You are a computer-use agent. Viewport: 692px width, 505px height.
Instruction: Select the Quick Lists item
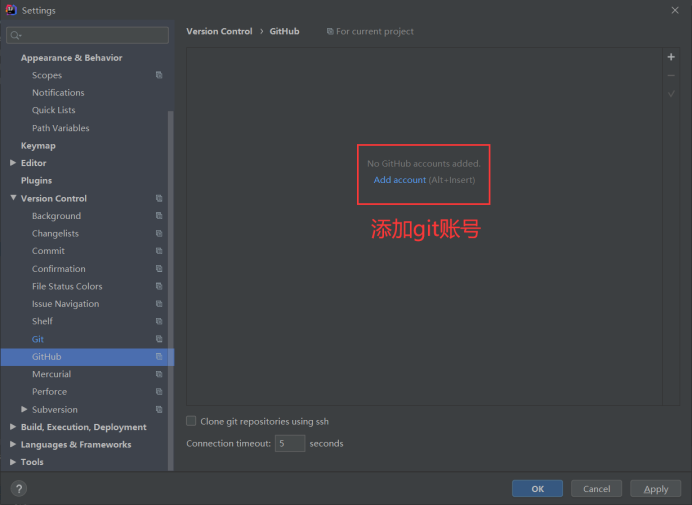click(53, 110)
